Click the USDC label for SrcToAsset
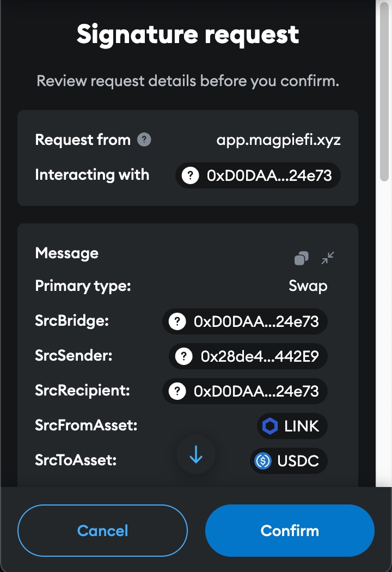Image resolution: width=392 pixels, height=572 pixels. tap(298, 461)
